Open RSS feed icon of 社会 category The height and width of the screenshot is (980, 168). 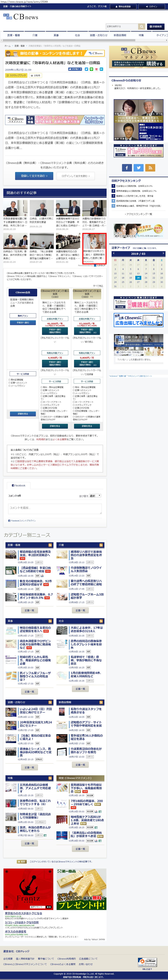[x=101, y=621]
